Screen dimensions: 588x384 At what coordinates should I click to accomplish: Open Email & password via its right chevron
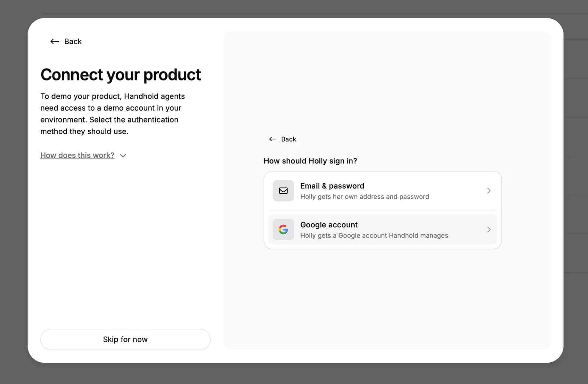coord(489,191)
